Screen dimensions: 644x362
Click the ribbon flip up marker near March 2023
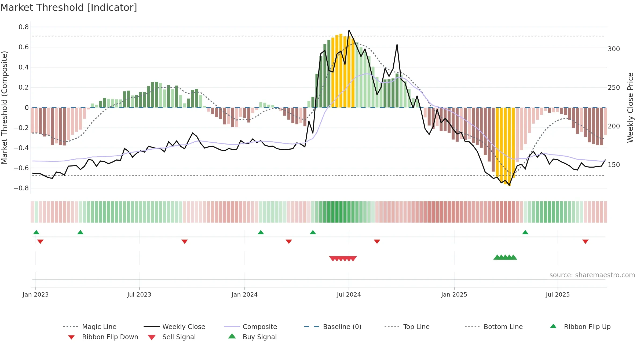coord(80,232)
